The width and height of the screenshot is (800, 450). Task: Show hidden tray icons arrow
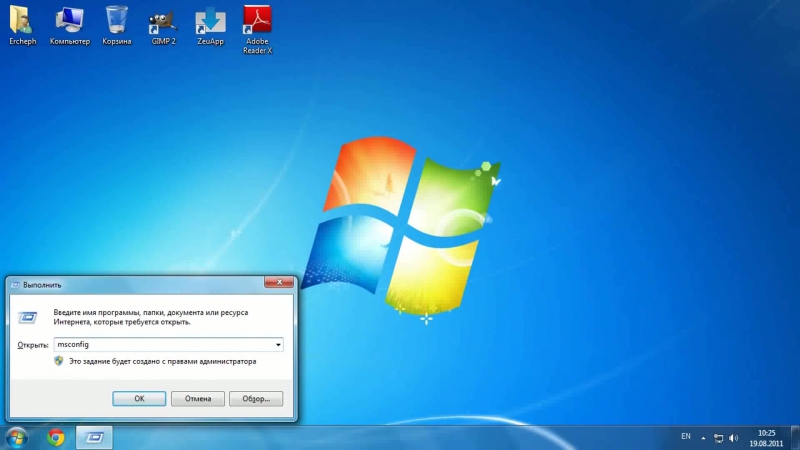tap(703, 438)
